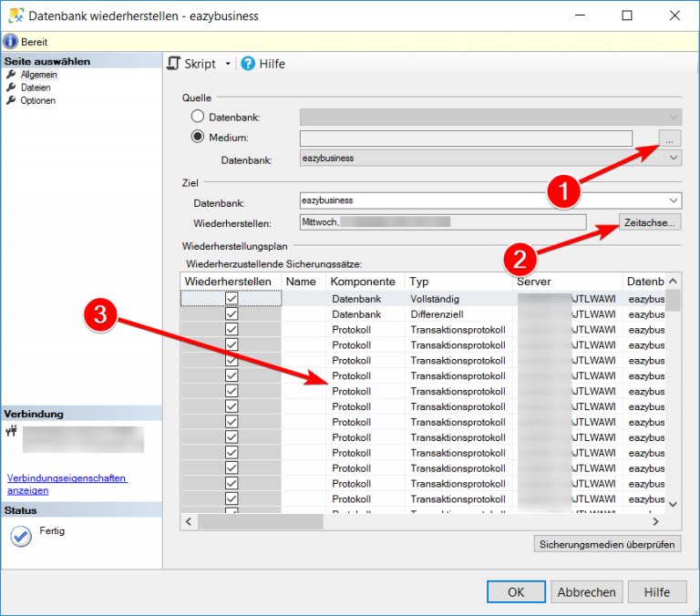Select the Allgemein page
700x616 pixels.
[x=38, y=75]
